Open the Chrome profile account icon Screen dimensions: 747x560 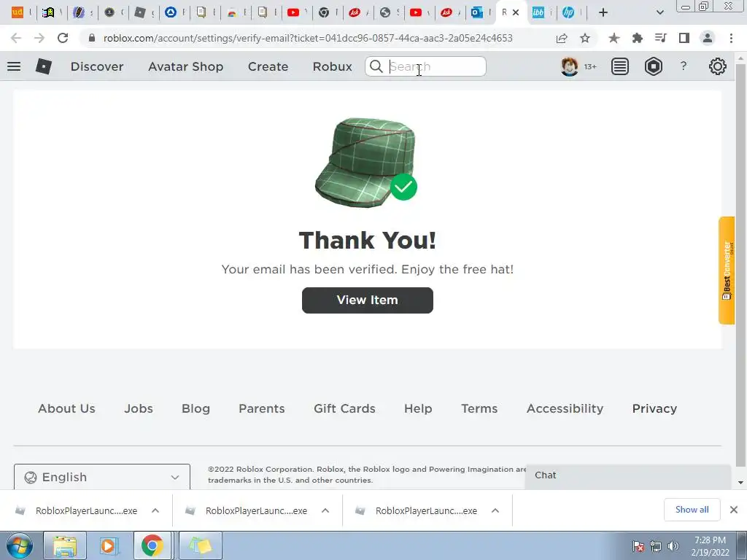coord(708,38)
